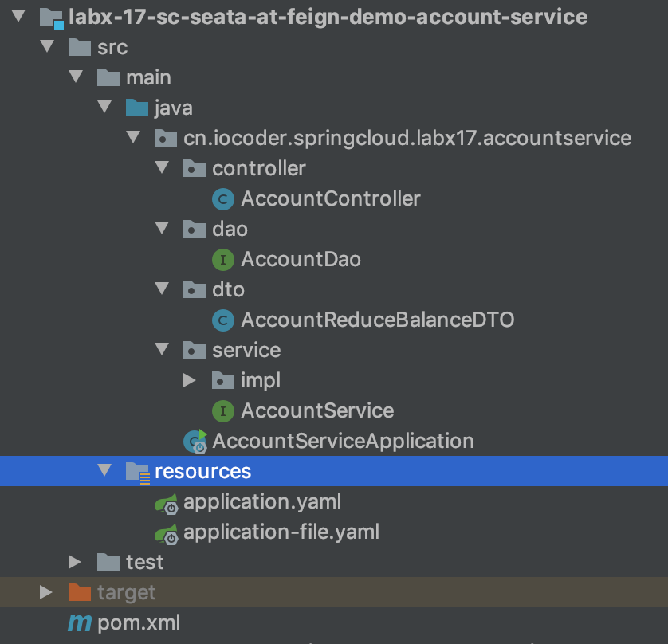Expand the target folder
Viewport: 668px width, 644px height.
click(x=45, y=592)
